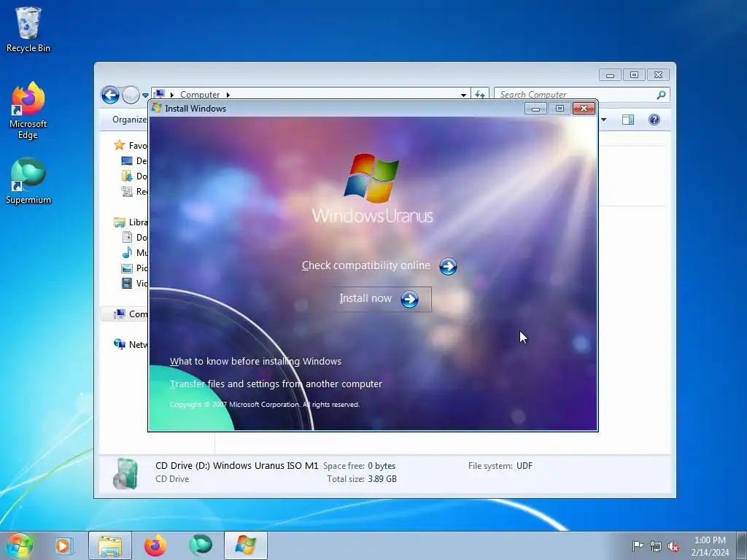The height and width of the screenshot is (560, 747).
Task: Open What to know before installing Windows
Action: point(255,362)
